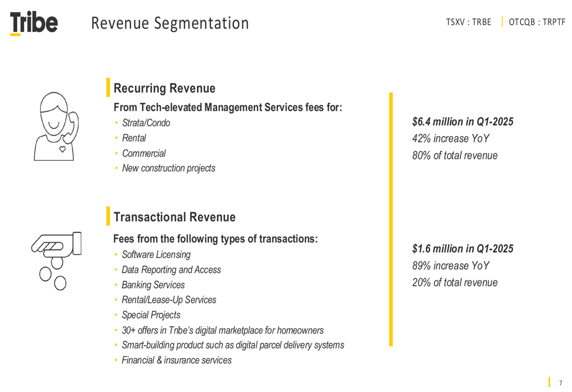Click the '$6.4 million in Q1-2025' figure
Screen dimensions: 572x392
(463, 121)
